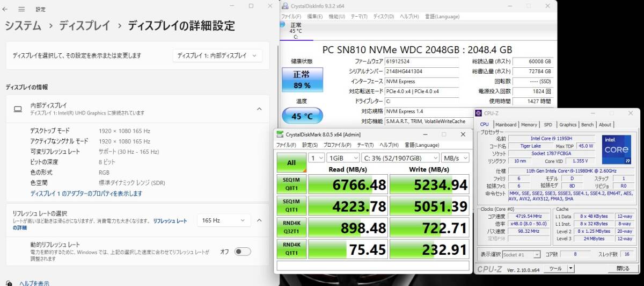Open 編集(E) menu in CrystalDiskInfo

pyautogui.click(x=314, y=17)
